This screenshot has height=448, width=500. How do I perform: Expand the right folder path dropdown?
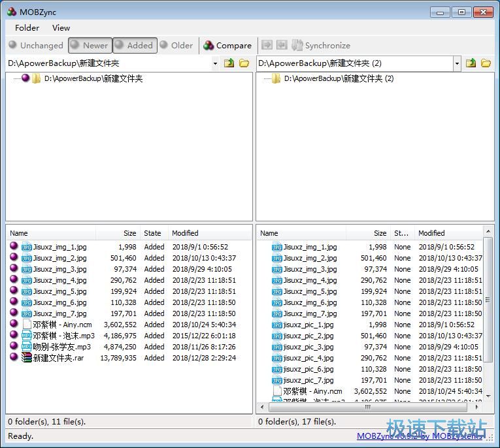coord(457,63)
